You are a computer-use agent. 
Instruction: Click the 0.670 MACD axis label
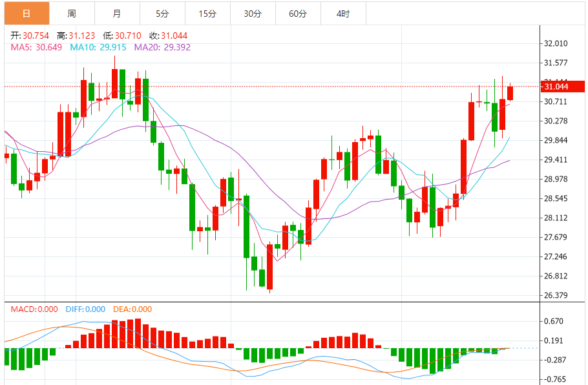pos(554,321)
